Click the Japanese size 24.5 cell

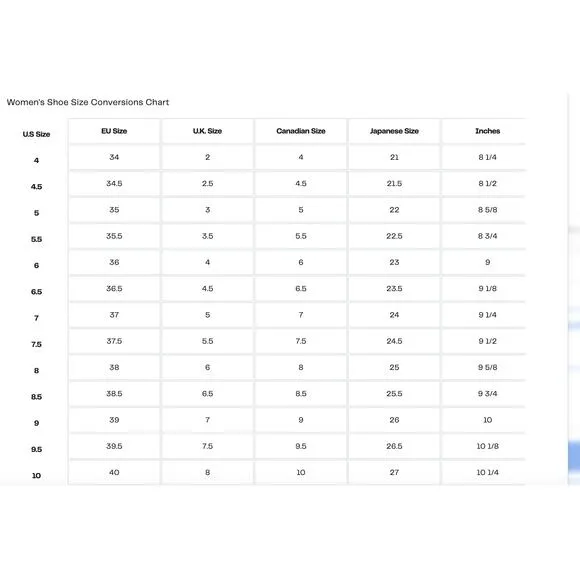click(x=394, y=341)
